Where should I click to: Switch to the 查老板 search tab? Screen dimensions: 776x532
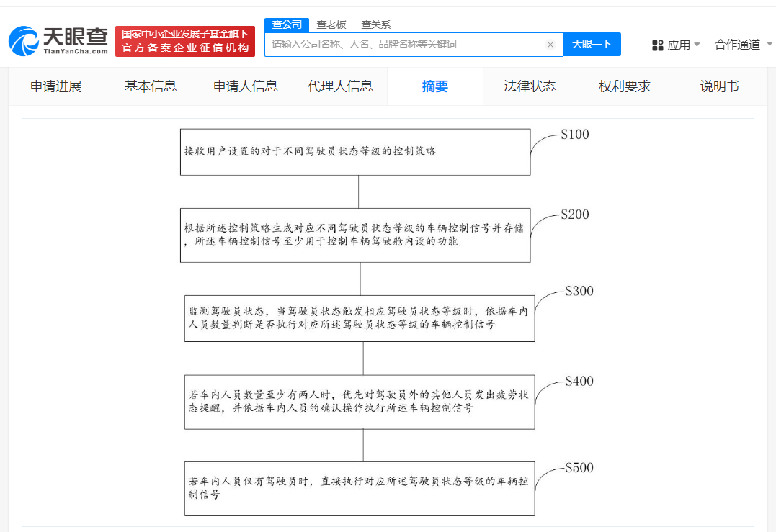[331, 24]
